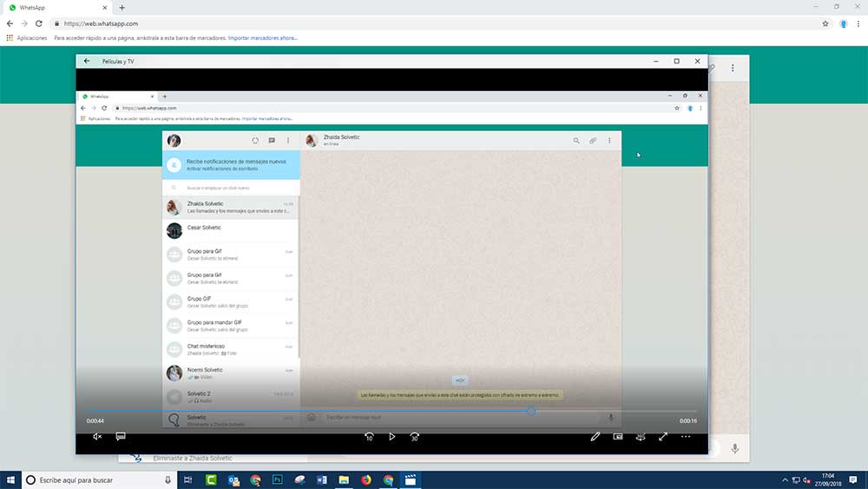Close the WhatsApp browser tab
Viewport: 868px width, 489px height.
pyautogui.click(x=105, y=8)
